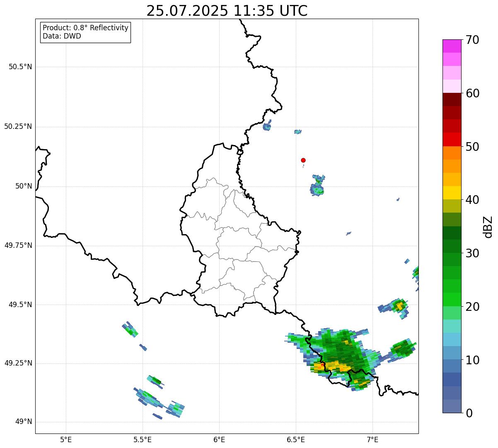This screenshot has width=498, height=448.
Task: Click the title "25.07.2025 11:35 UTC"
Action: [x=227, y=11]
